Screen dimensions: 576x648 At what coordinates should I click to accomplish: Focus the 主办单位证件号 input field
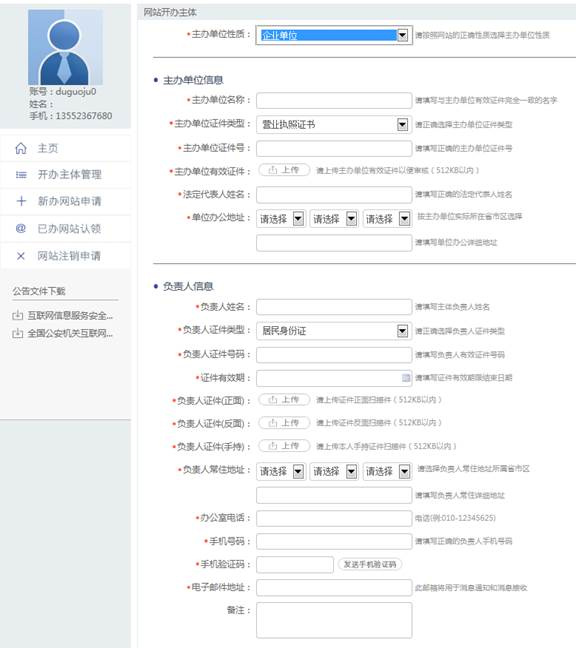[334, 148]
